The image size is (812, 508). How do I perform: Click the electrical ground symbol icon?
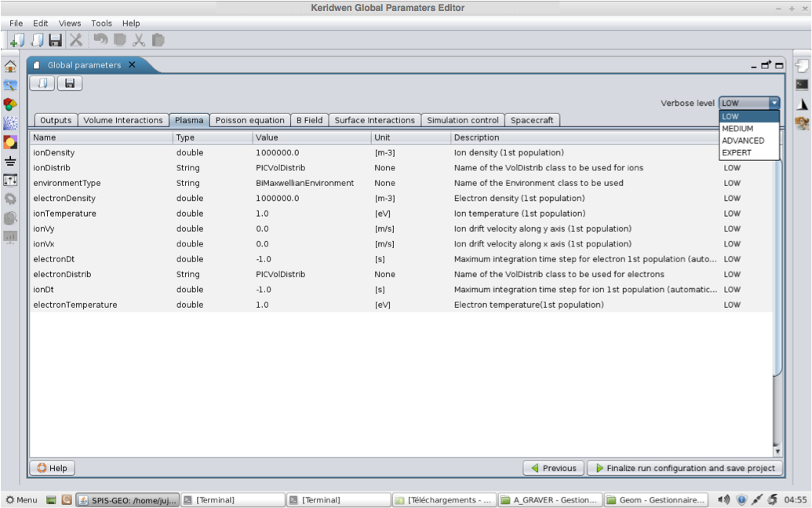(10, 162)
